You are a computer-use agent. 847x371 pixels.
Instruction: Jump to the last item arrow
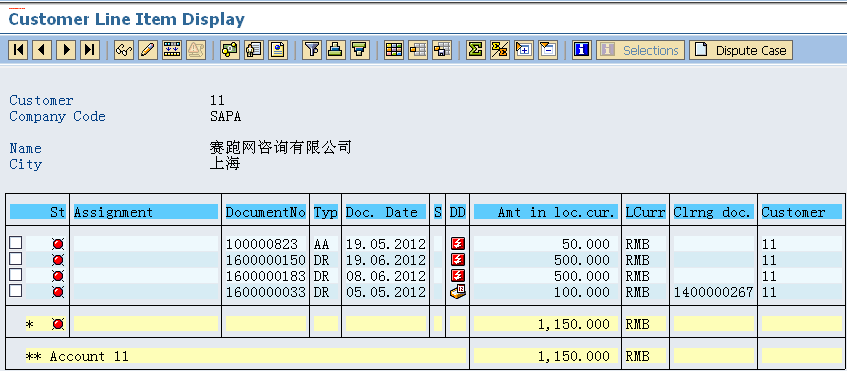tap(90, 50)
